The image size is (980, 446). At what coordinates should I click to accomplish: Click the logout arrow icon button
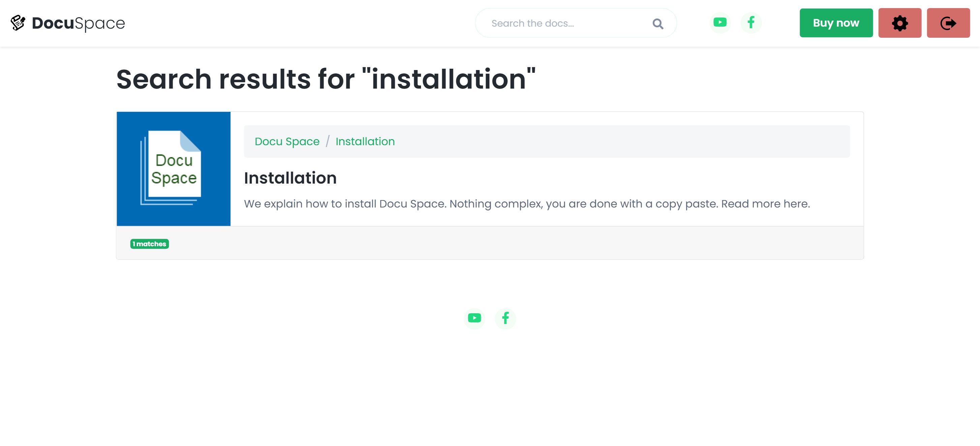(x=948, y=23)
